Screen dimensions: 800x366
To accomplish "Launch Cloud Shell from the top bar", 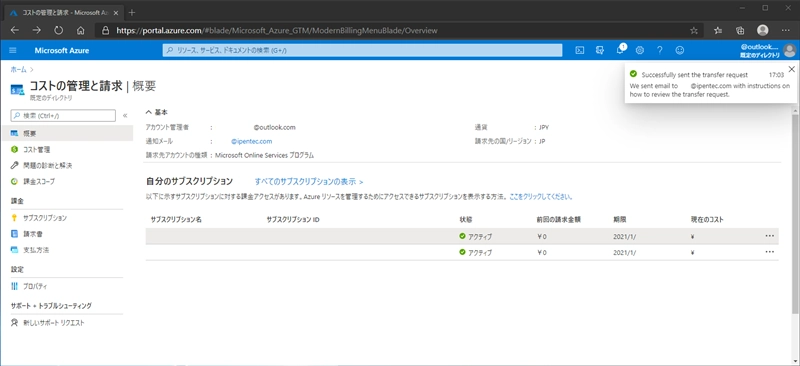I will pos(580,50).
